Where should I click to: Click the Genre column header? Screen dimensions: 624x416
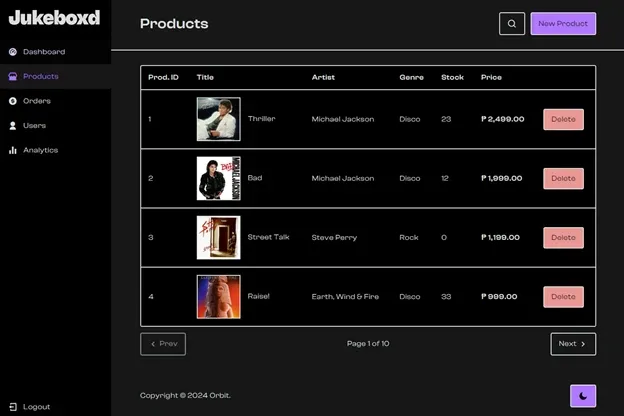coord(411,77)
